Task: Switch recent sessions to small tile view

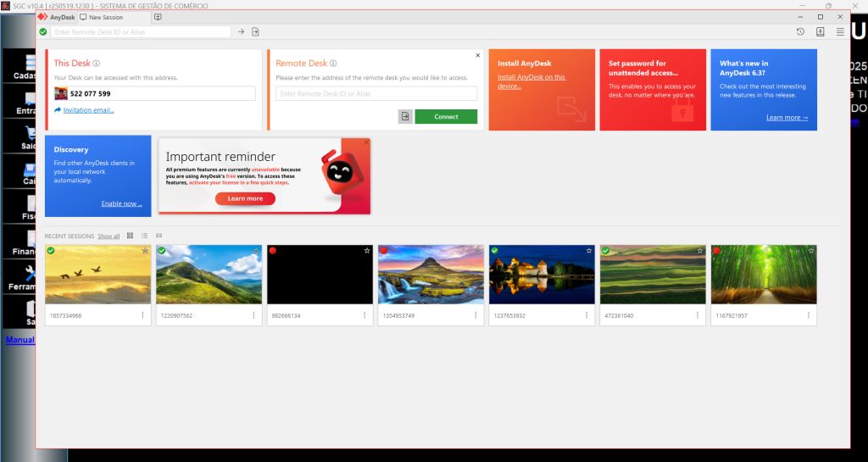Action: coord(159,236)
